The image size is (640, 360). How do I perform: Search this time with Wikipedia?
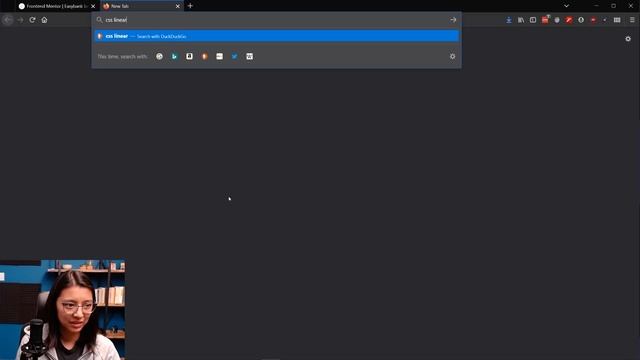tap(249, 56)
